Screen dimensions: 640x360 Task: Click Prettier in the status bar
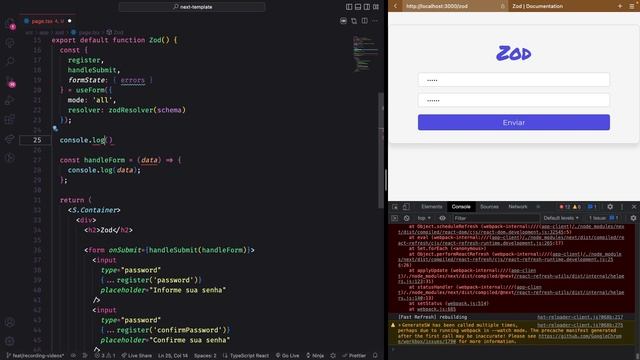[355, 356]
